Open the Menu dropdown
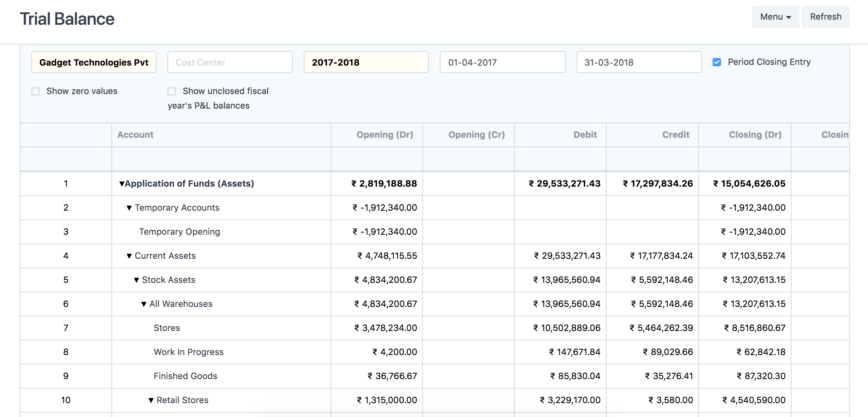 (x=776, y=17)
